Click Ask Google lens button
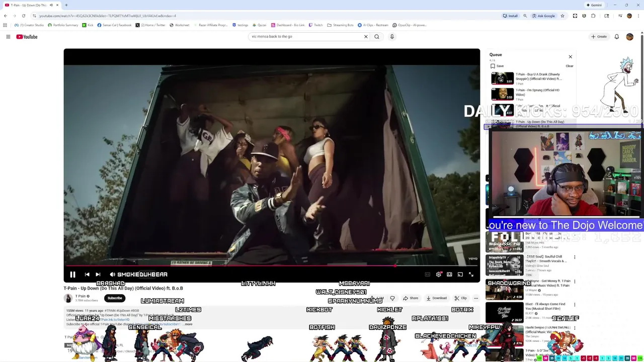 (543, 16)
